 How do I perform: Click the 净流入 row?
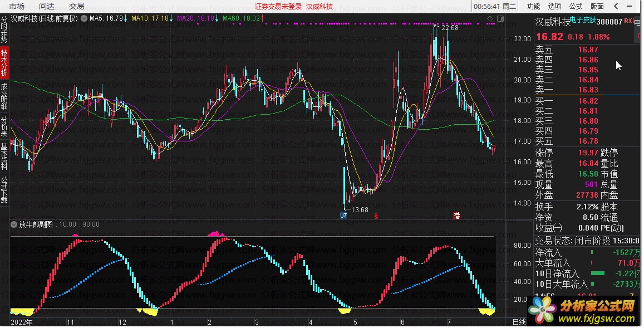[587, 252]
